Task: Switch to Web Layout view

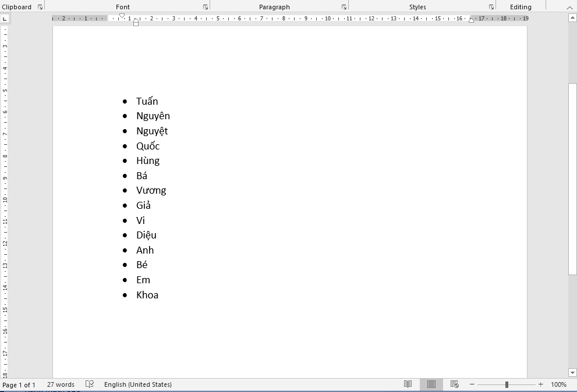Action: [455, 384]
